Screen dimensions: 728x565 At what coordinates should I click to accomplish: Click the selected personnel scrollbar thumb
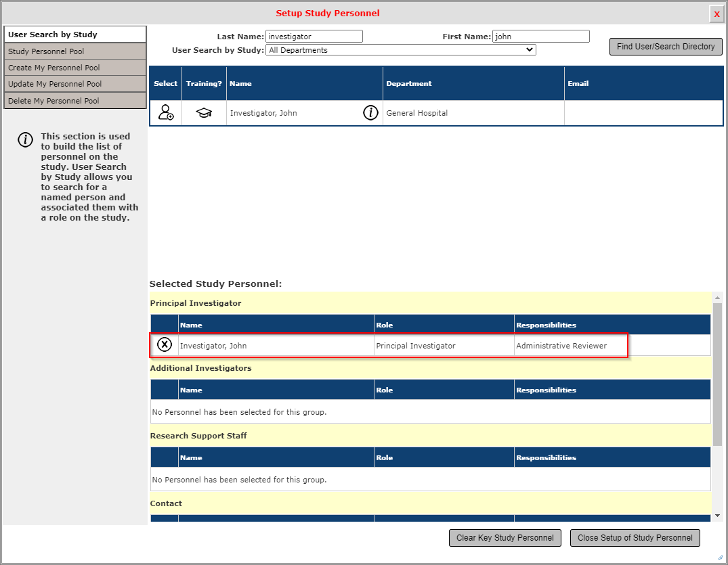coord(717,374)
